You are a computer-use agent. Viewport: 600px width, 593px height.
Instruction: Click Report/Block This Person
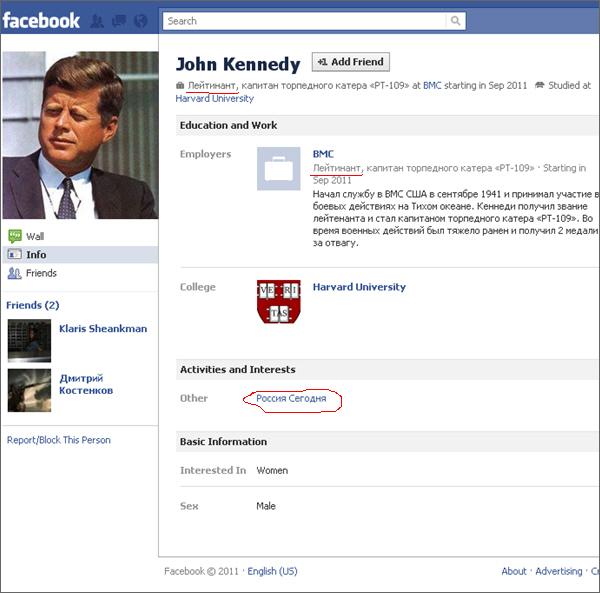pyautogui.click(x=59, y=440)
